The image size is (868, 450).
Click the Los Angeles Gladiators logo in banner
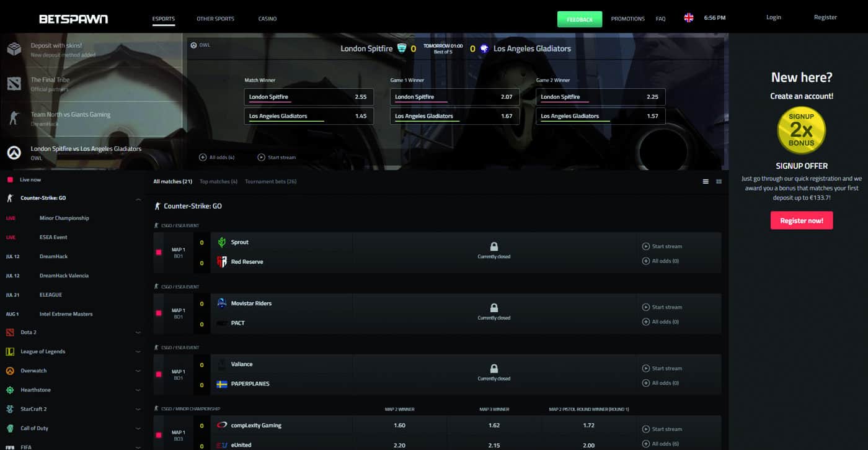[484, 48]
